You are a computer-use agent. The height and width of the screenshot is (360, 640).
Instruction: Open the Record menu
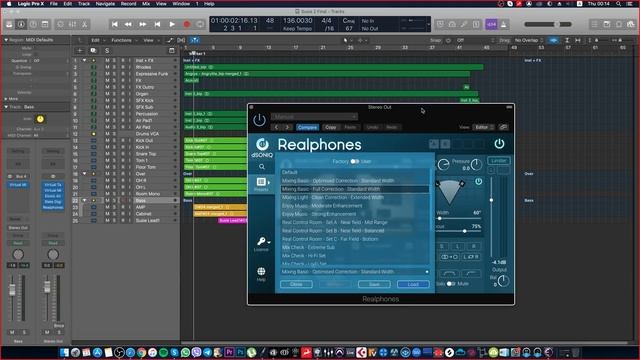tap(128, 4)
